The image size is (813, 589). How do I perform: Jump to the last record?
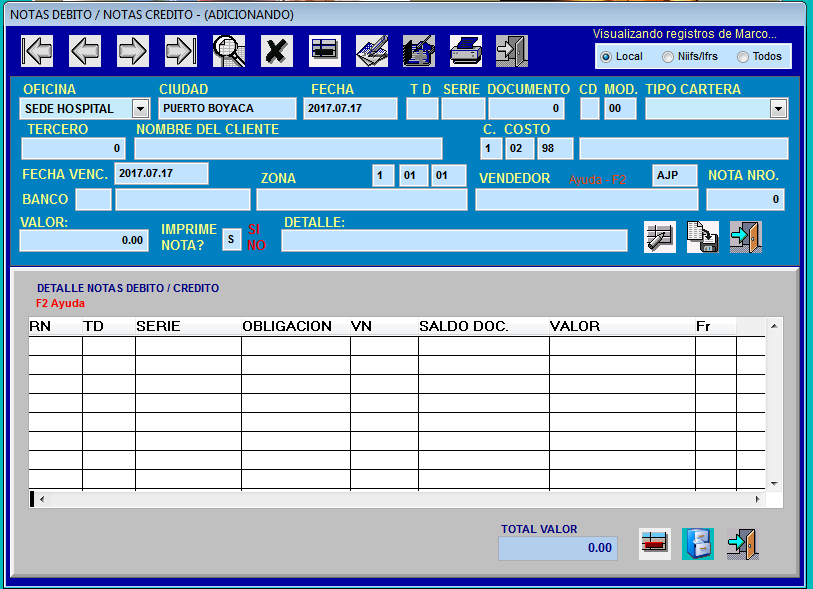pos(181,51)
